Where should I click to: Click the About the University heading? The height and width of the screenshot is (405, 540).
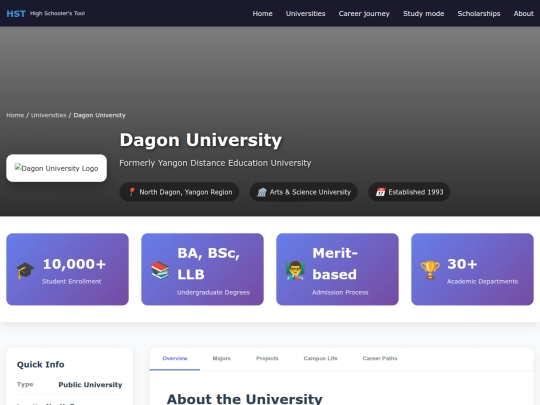[245, 399]
